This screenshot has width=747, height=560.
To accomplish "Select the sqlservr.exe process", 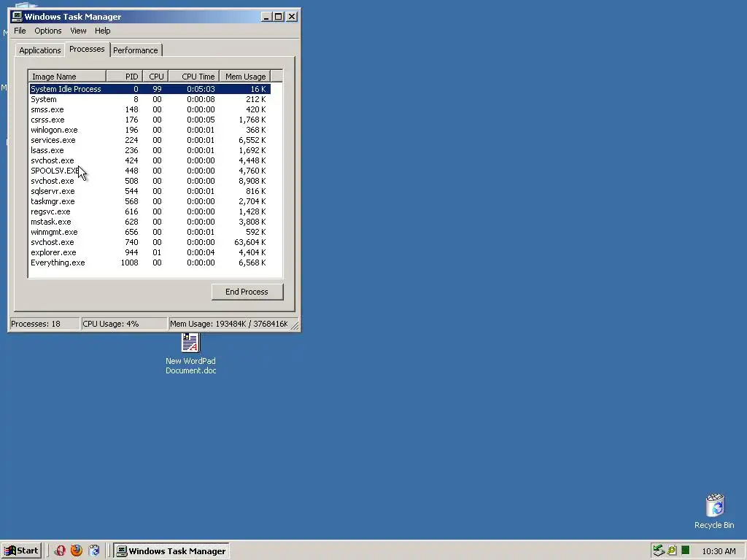I will [x=150, y=191].
